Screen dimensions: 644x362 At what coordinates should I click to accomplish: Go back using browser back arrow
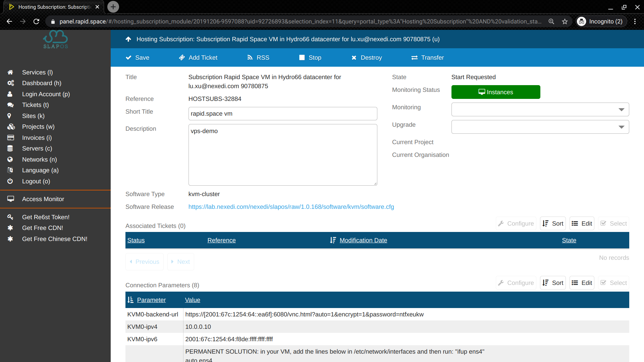click(9, 21)
